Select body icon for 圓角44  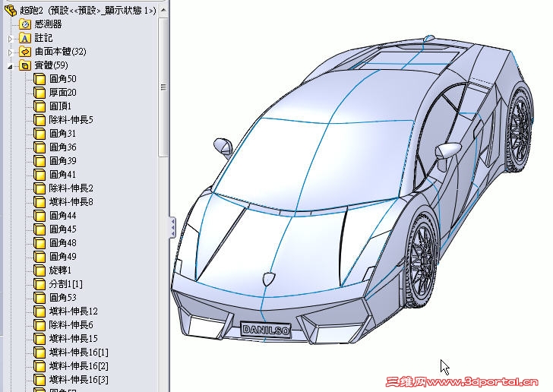39,216
